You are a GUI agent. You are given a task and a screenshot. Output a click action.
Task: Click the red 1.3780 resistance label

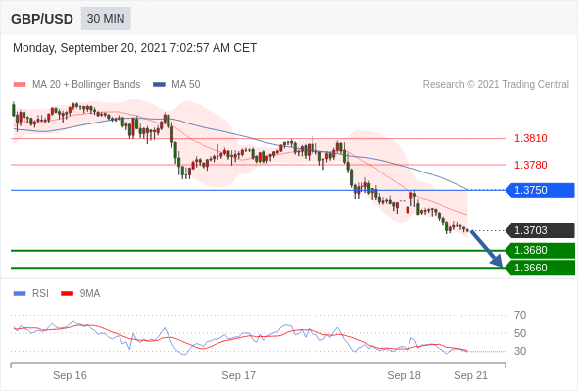tap(530, 165)
